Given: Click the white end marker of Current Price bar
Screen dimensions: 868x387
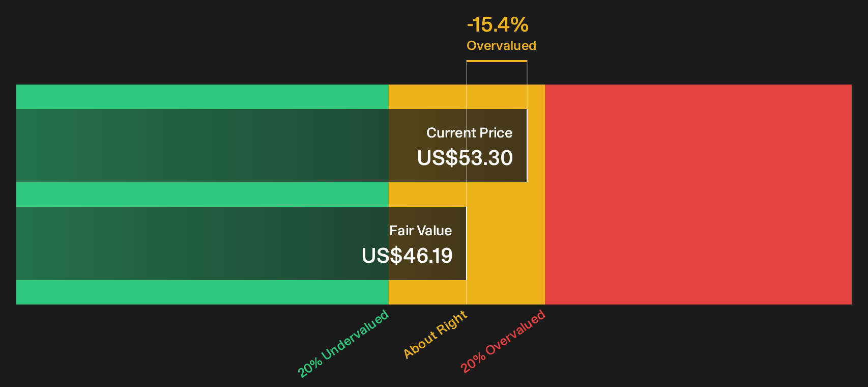Looking at the screenshot, I should point(527,146).
